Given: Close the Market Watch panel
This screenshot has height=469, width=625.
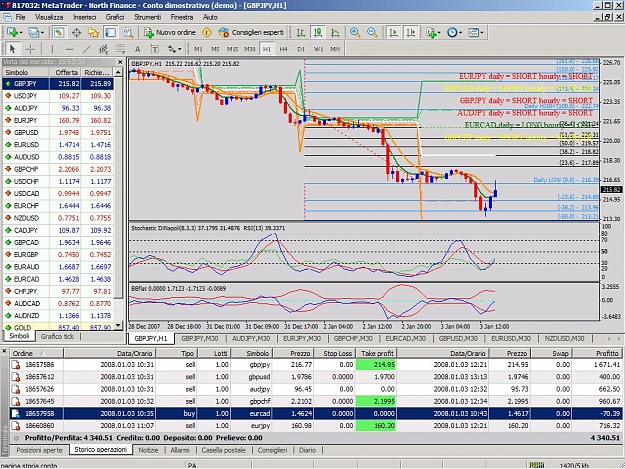Looking at the screenshot, I should (x=120, y=62).
